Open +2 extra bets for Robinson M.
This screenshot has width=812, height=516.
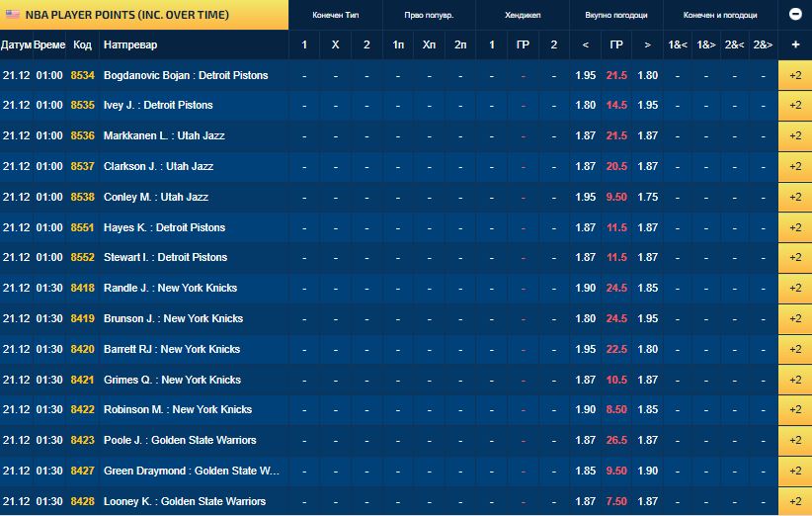[795, 410]
